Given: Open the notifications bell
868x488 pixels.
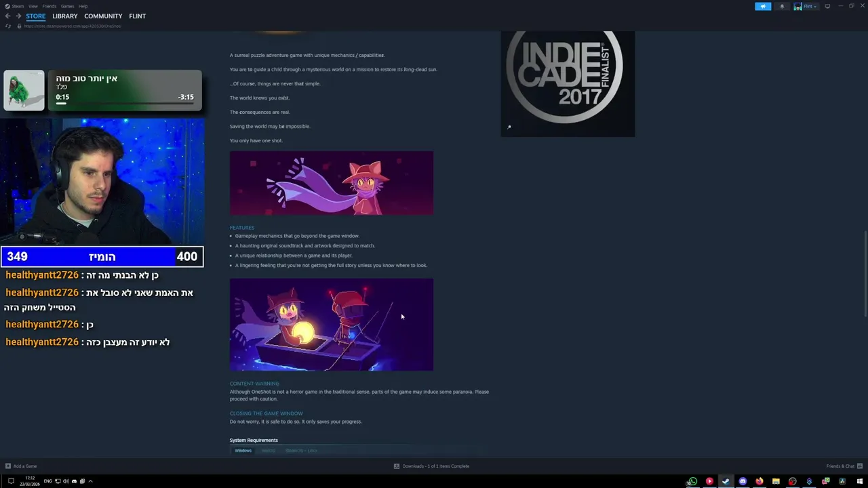Looking at the screenshot, I should 782,6.
